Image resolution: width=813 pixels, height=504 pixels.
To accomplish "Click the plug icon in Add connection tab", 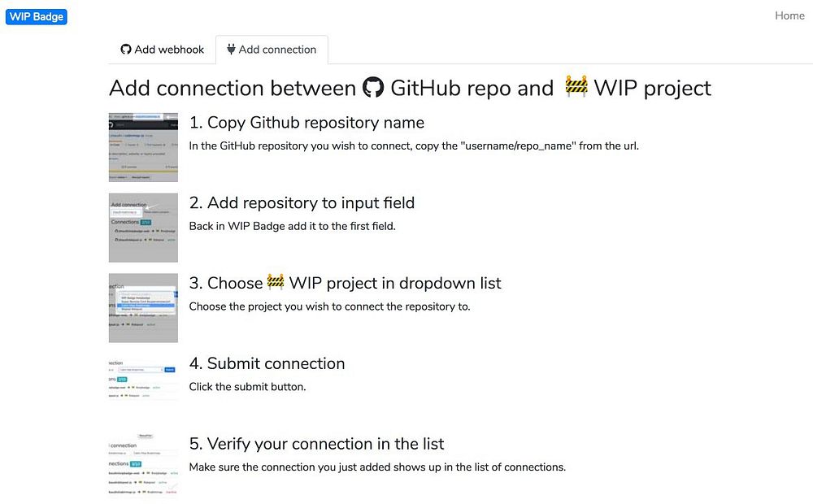I will pyautogui.click(x=231, y=50).
